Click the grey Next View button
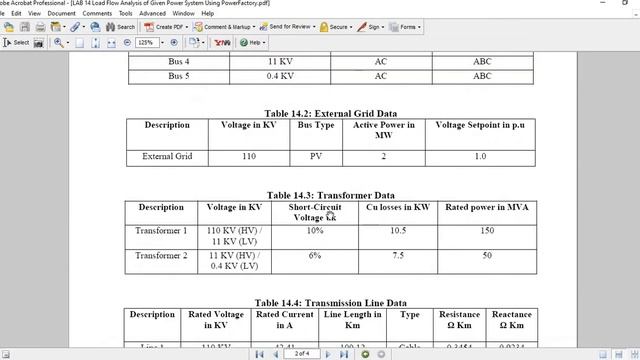The image size is (640, 360). (381, 354)
